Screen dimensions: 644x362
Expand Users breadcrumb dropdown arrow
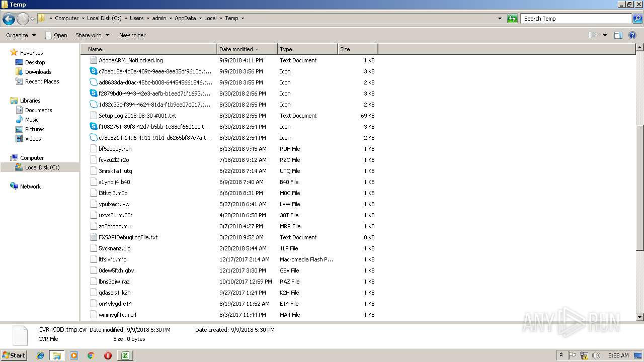pyautogui.click(x=148, y=19)
